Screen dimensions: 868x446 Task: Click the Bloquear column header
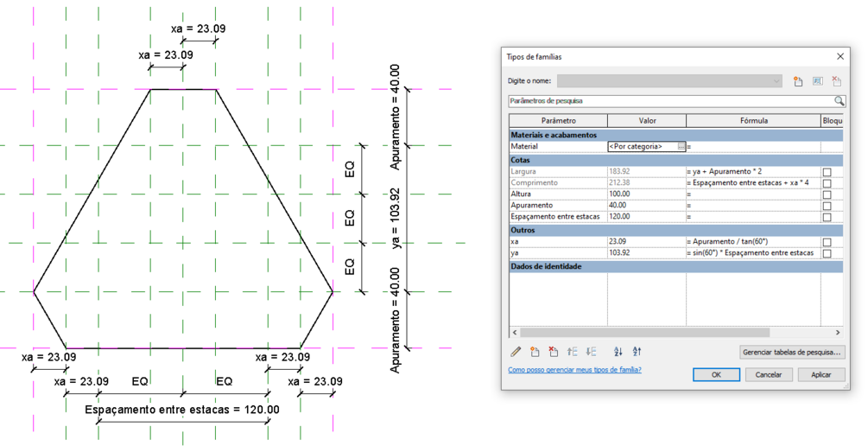coord(832,121)
